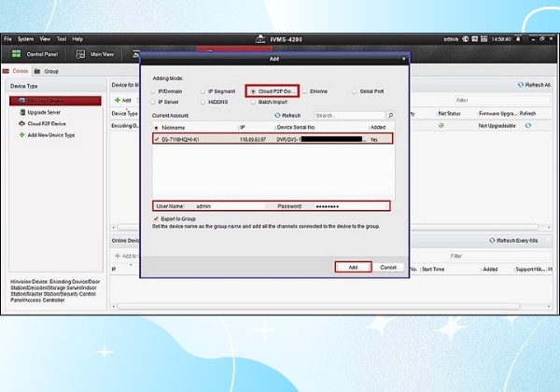Open the System menu
Image resolution: width=560 pixels, height=392 pixels.
pyautogui.click(x=25, y=39)
